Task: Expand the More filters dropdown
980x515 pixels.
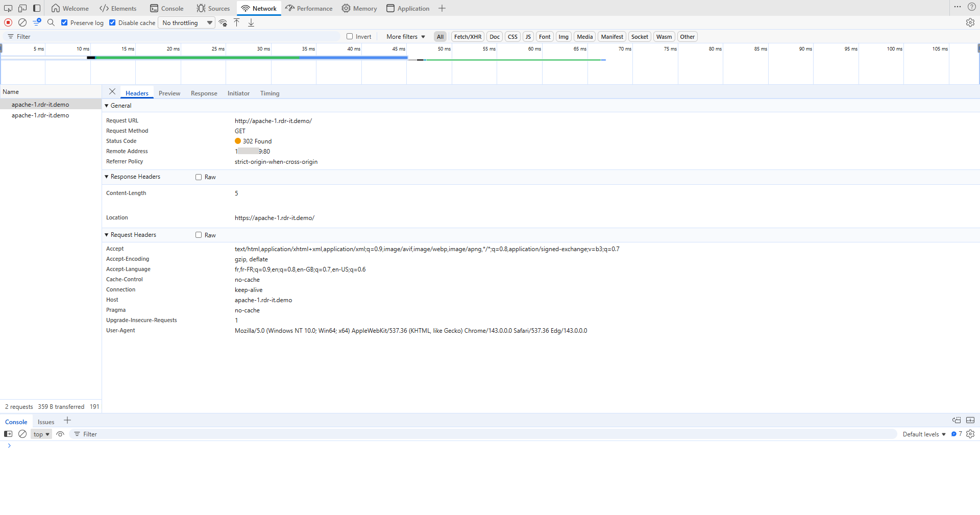Action: (x=405, y=37)
